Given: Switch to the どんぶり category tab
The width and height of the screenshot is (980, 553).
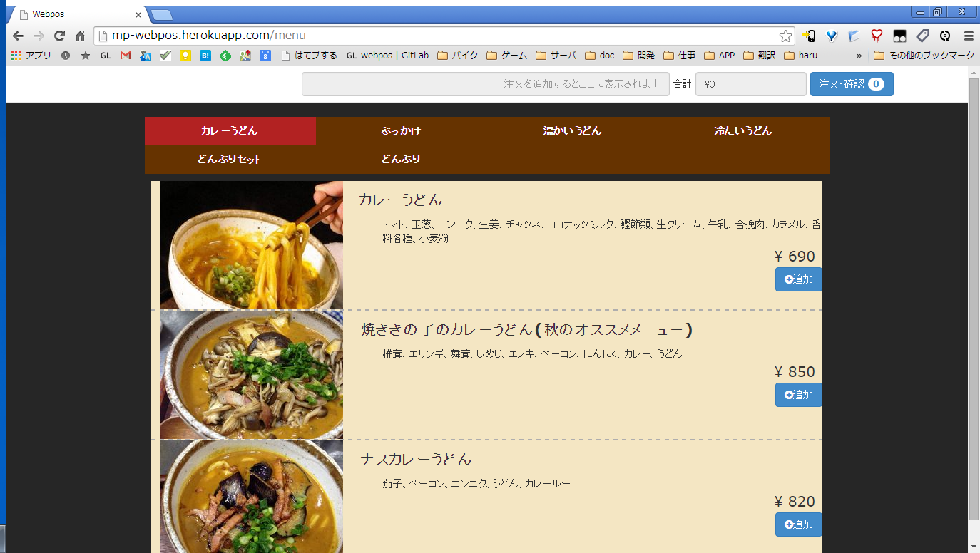Looking at the screenshot, I should [x=401, y=160].
